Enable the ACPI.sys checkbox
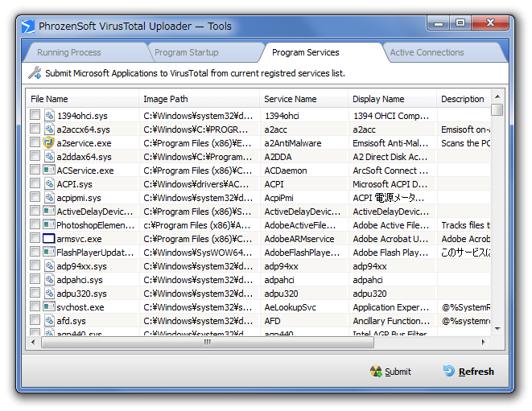532x411 pixels. tap(35, 183)
